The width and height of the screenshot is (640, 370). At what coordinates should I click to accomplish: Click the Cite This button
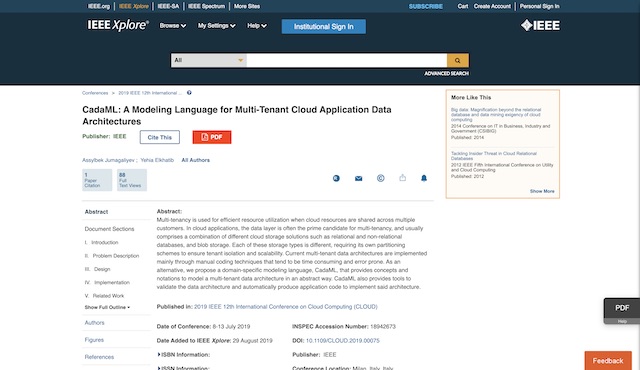(x=160, y=137)
